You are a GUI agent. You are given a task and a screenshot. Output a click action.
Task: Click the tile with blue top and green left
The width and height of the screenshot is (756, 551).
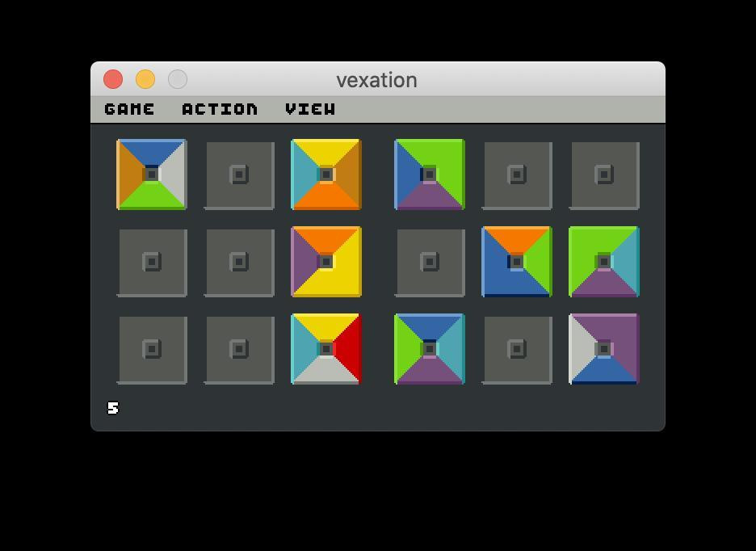[430, 349]
